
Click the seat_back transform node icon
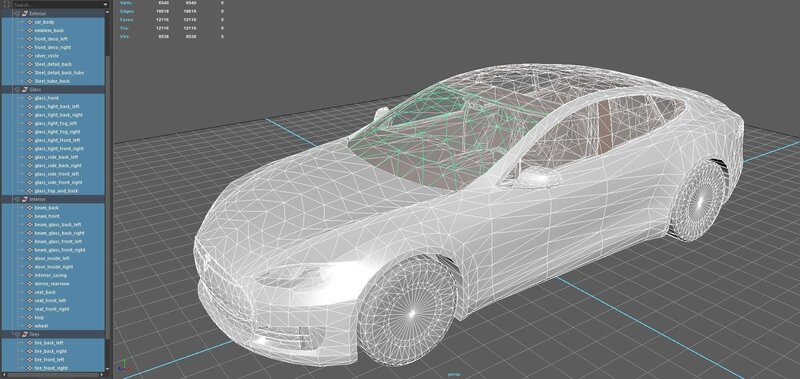[x=30, y=292]
